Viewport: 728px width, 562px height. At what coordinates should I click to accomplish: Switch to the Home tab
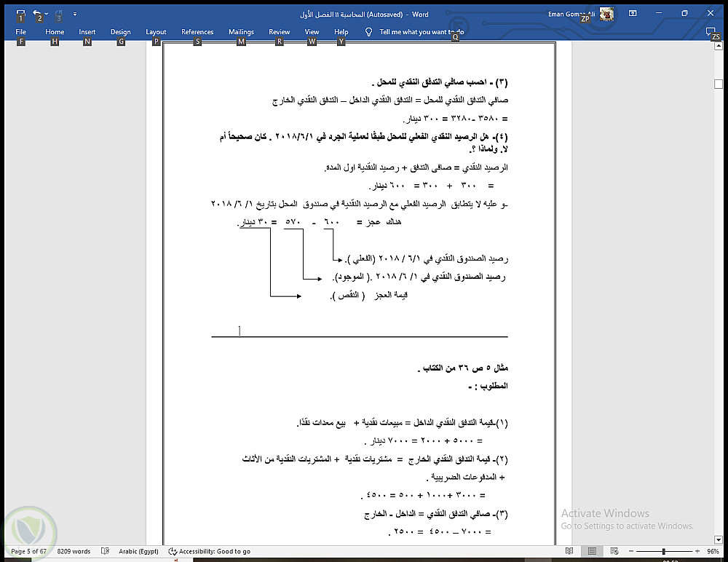(55, 31)
